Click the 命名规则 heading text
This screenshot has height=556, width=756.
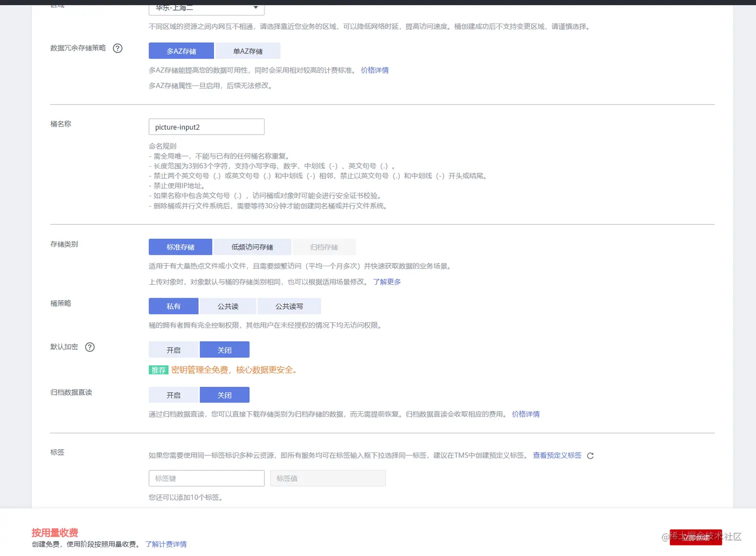tap(162, 146)
